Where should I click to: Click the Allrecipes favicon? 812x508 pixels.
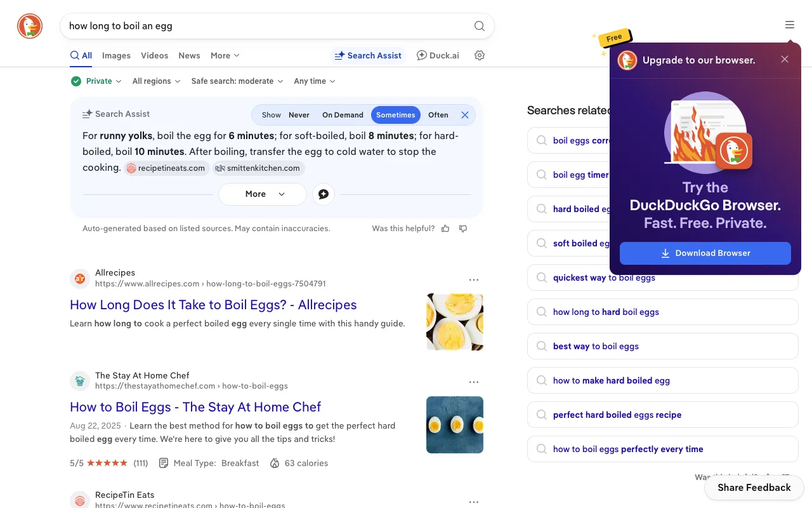(x=80, y=278)
